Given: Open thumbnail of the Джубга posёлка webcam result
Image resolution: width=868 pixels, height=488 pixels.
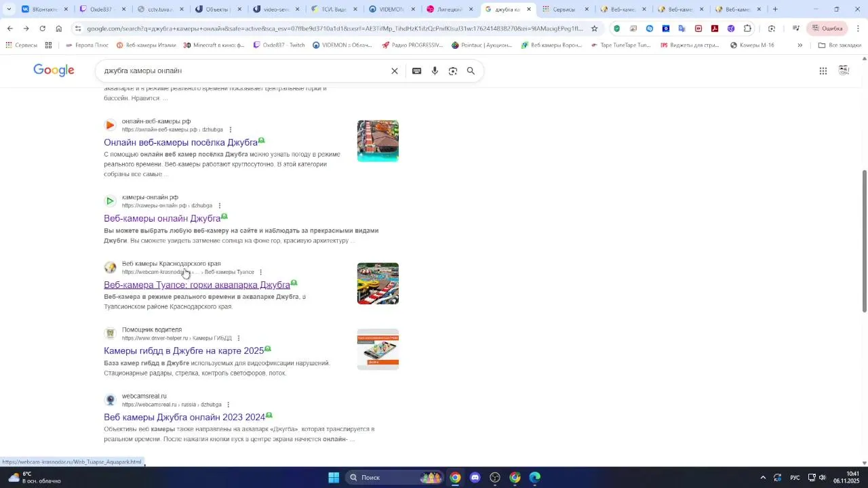Looking at the screenshot, I should coord(378,141).
